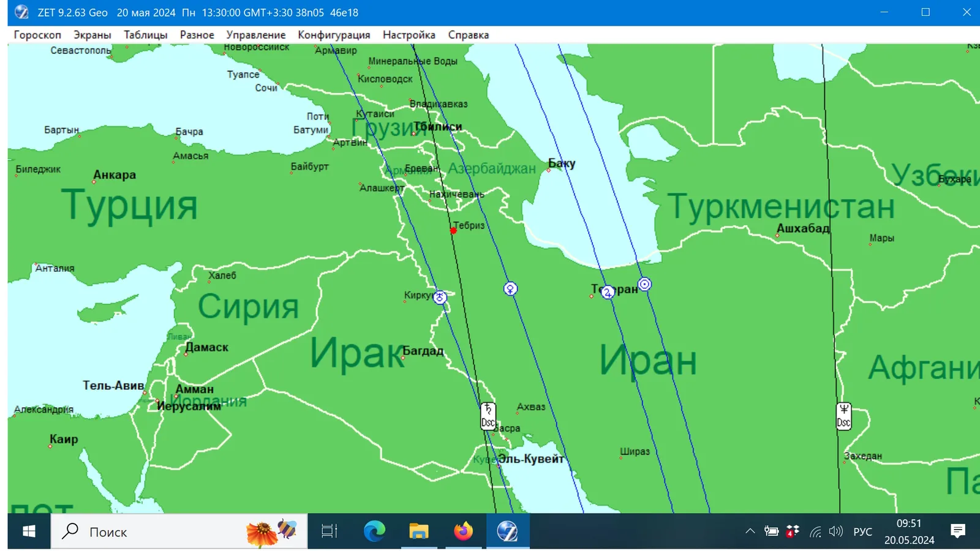Click the Каир city label on map
The image size is (980, 551).
64,439
